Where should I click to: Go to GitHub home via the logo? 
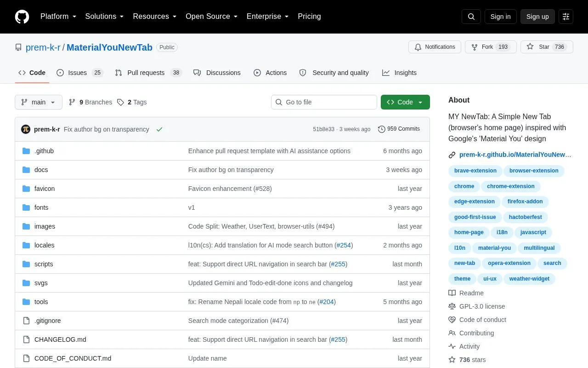pyautogui.click(x=22, y=17)
